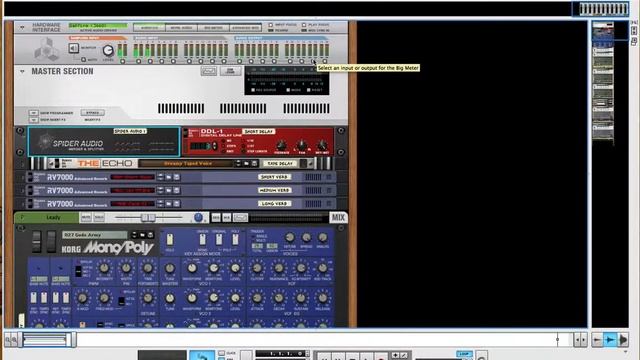Expand Show Programmer in Master Section
Screen dimensions: 640x360
33,113
